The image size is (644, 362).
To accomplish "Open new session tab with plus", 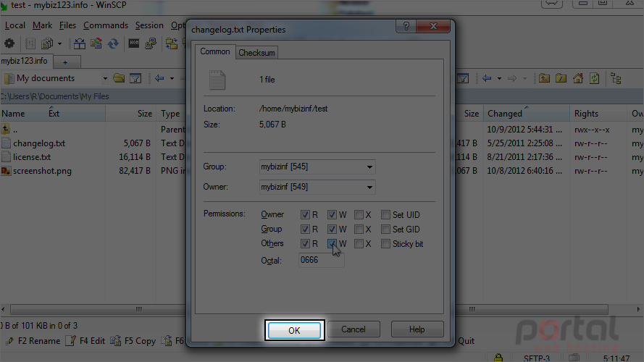I will point(65,62).
